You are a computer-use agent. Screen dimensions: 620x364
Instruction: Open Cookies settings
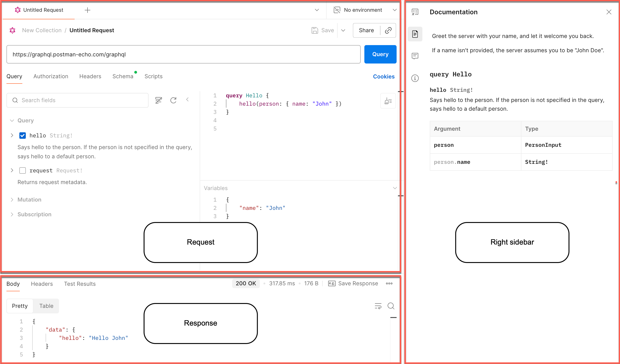pyautogui.click(x=383, y=76)
